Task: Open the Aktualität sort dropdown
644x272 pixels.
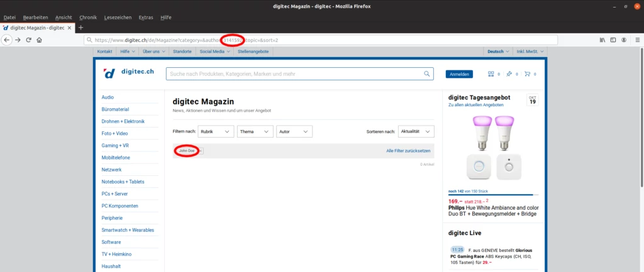Action: pos(416,132)
